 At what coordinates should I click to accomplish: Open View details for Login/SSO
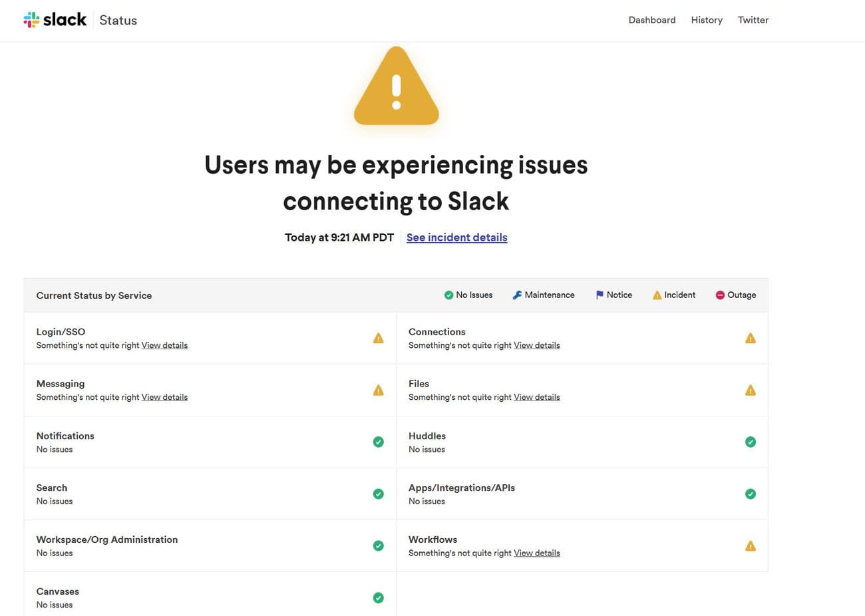click(x=164, y=345)
